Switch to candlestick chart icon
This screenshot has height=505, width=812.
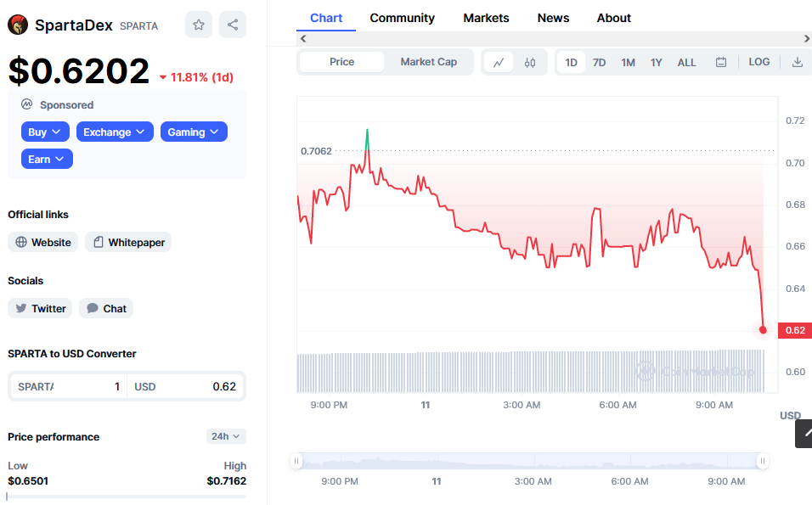click(530, 63)
